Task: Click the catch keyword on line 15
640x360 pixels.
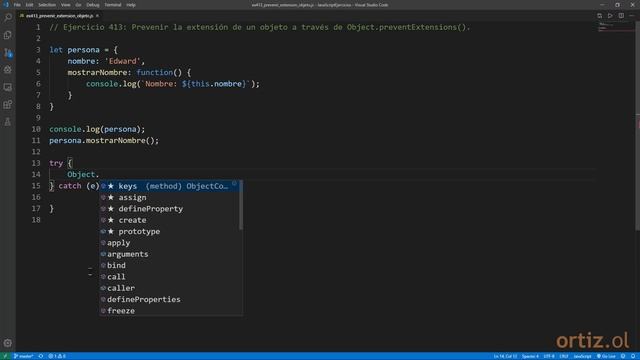Action: (70, 186)
